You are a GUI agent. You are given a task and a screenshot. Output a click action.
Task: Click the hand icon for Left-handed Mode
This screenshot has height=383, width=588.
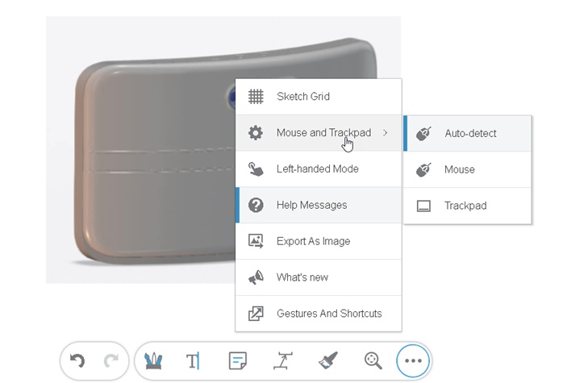256,169
